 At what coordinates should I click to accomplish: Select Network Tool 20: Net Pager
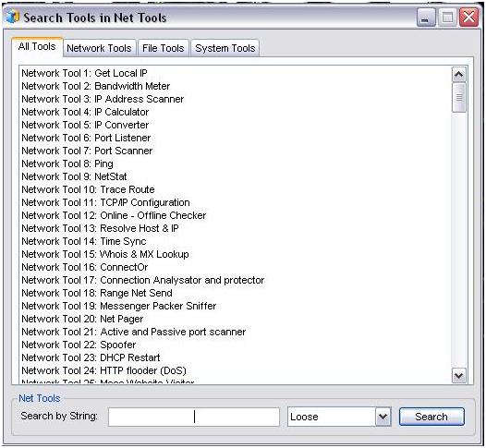click(82, 319)
